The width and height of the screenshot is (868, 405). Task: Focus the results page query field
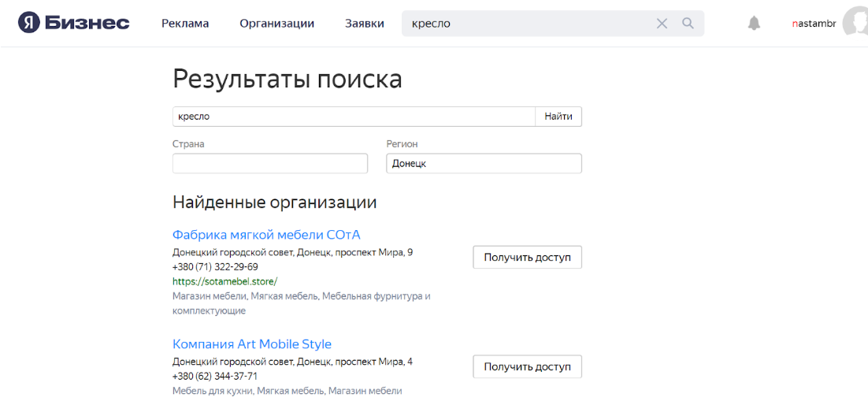coord(354,117)
